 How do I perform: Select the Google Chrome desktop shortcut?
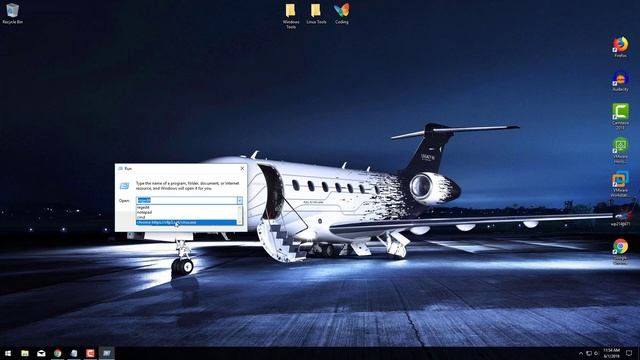(x=620, y=251)
